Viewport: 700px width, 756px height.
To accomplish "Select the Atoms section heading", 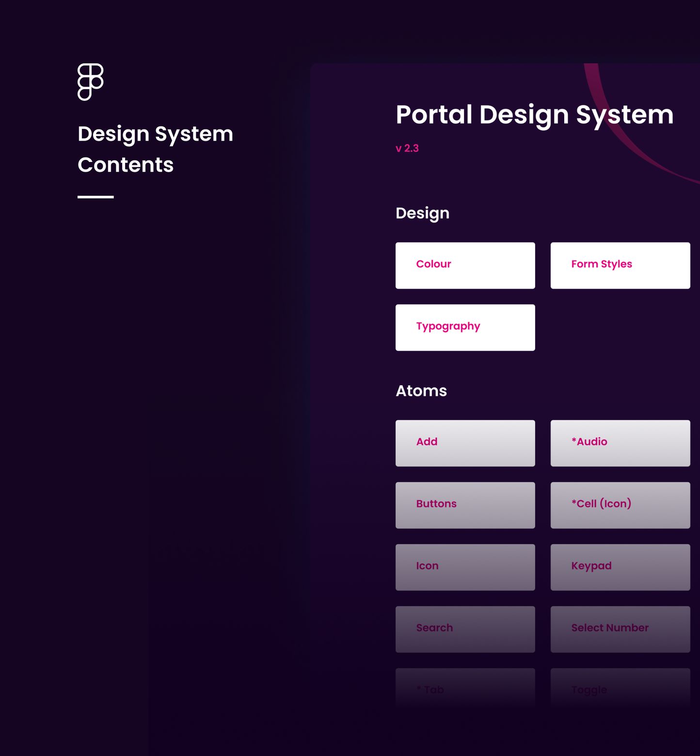I will pos(421,391).
